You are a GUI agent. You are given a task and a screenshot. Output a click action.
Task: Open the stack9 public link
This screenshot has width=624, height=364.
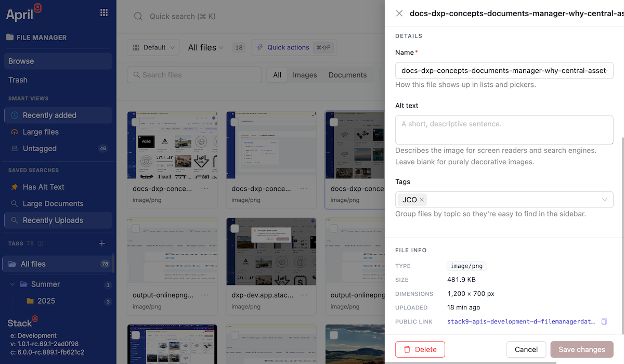pyautogui.click(x=521, y=322)
